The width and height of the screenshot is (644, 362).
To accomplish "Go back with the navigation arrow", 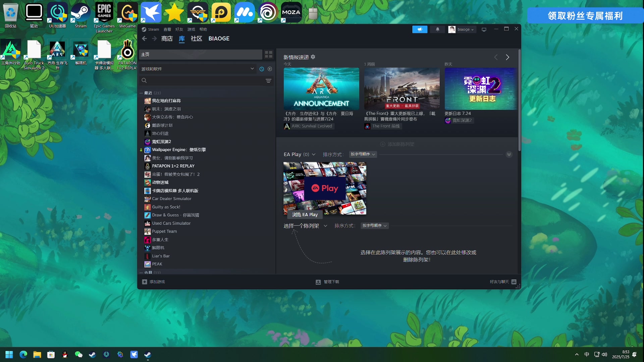I will (x=144, y=39).
